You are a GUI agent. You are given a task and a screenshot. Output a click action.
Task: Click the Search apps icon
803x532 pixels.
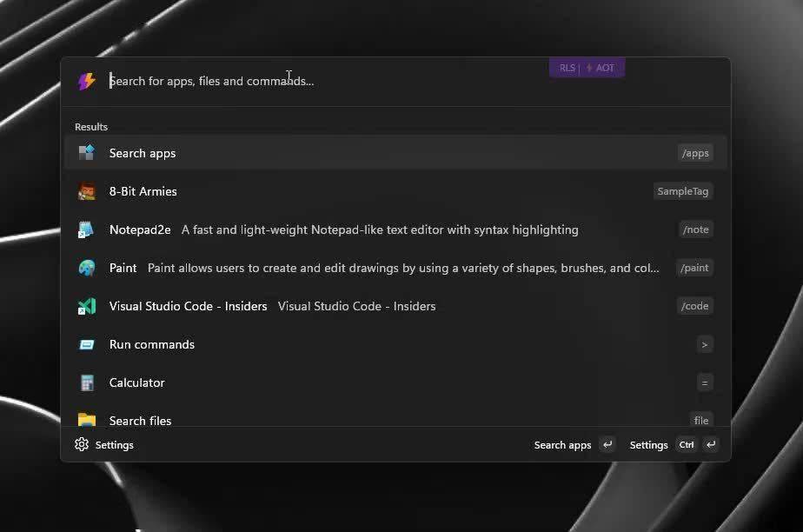click(86, 153)
